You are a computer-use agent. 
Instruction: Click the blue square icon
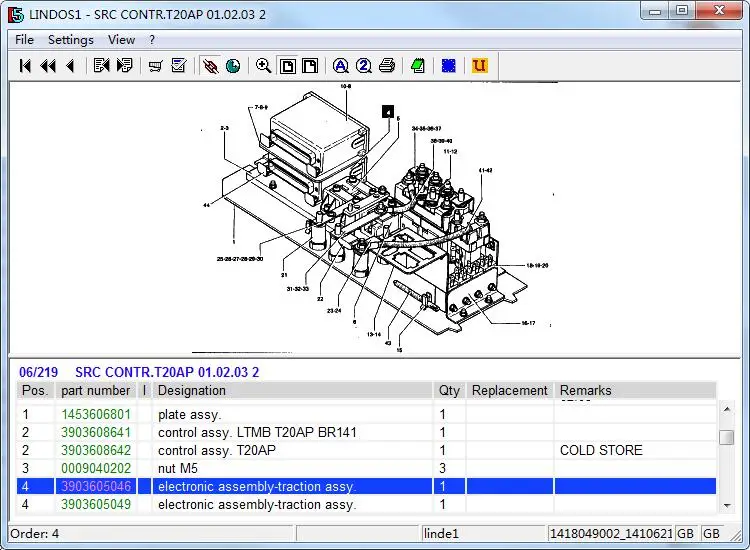(449, 66)
